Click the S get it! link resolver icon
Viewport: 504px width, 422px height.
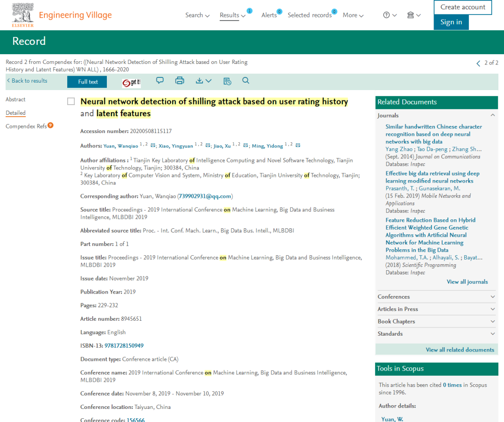pyautogui.click(x=131, y=82)
